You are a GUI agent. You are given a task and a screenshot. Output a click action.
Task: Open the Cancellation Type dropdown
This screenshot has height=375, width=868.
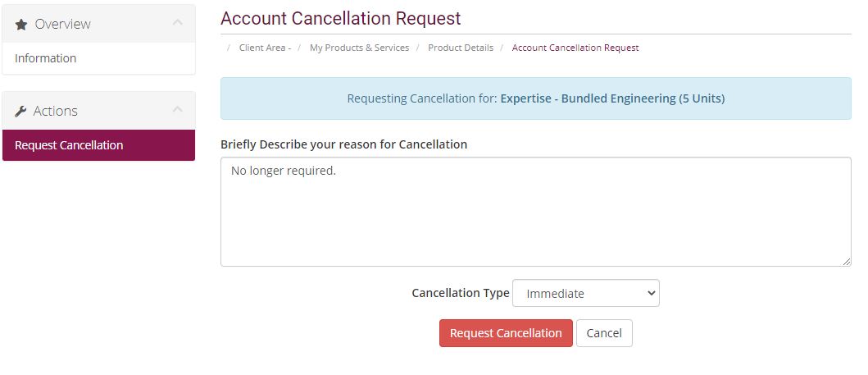click(586, 293)
